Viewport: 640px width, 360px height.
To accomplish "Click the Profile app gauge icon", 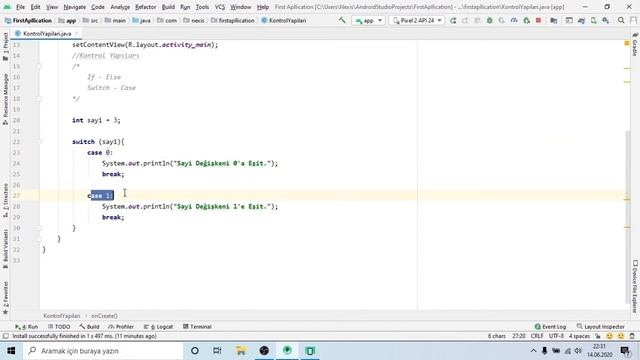I will 514,20.
